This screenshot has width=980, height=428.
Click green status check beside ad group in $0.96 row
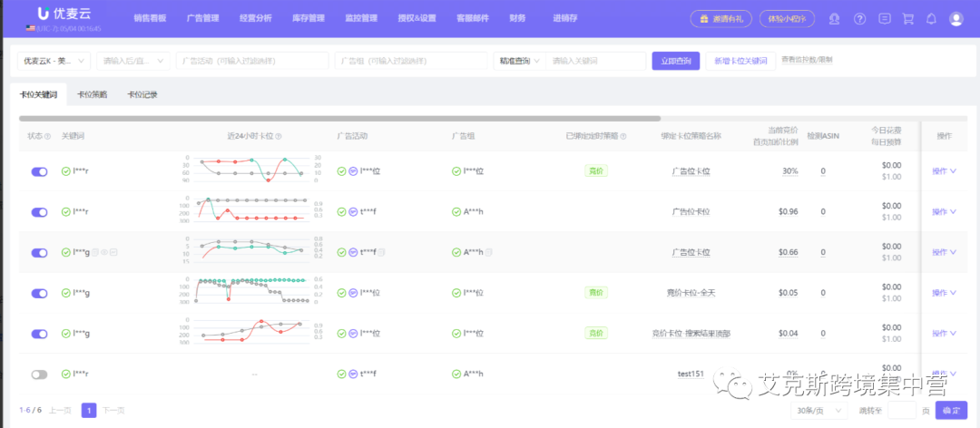click(456, 212)
